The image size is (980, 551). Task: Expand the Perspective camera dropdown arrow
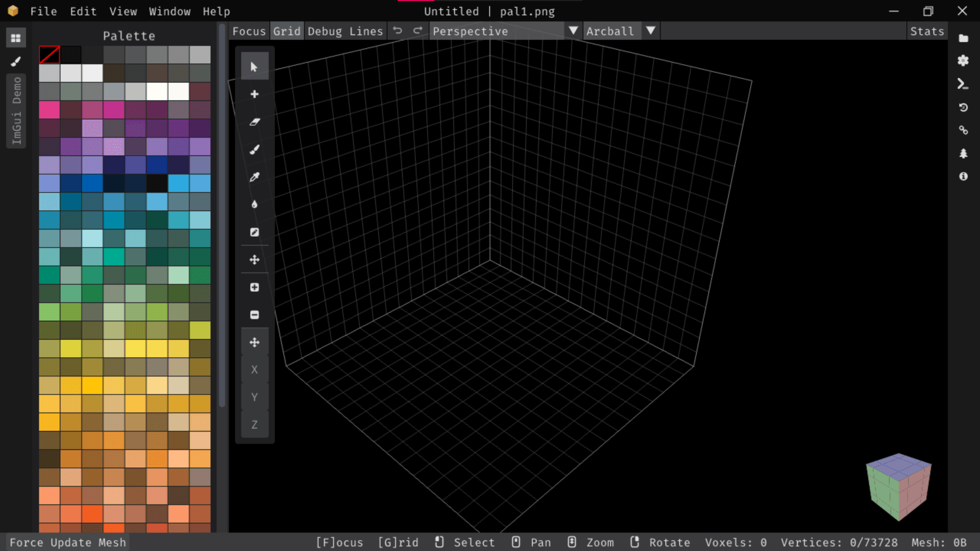[573, 31]
